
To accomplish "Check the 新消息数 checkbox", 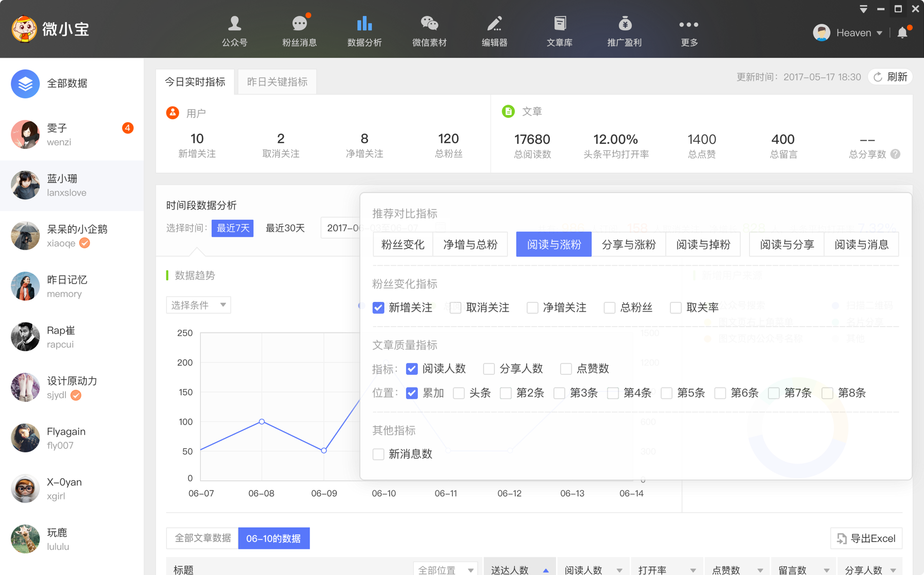I will tap(378, 454).
